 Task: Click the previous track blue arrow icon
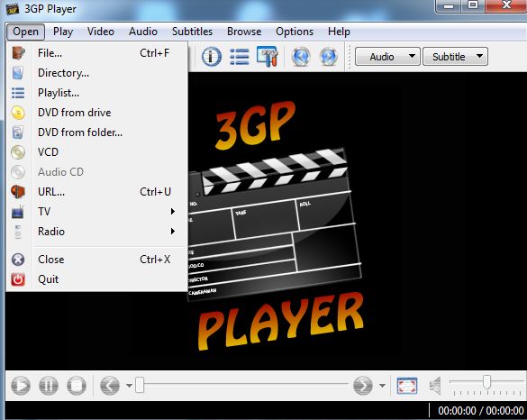click(301, 56)
